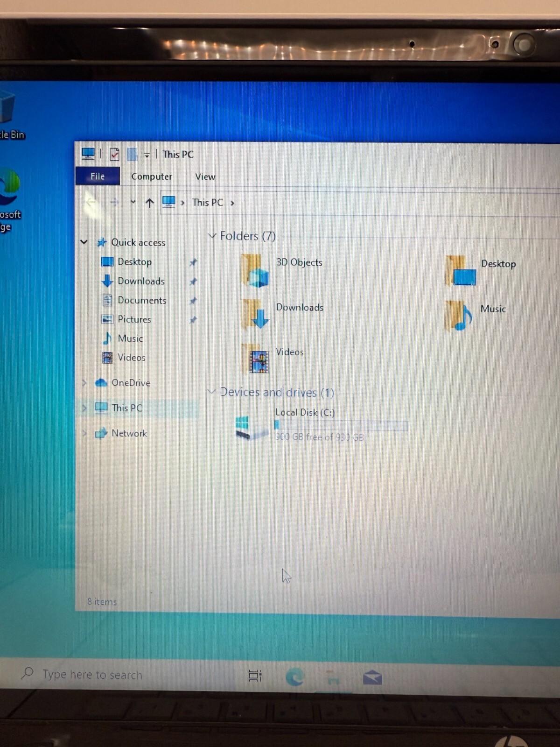Open File Explorer from the taskbar
This screenshot has width=560, height=747.
333,678
